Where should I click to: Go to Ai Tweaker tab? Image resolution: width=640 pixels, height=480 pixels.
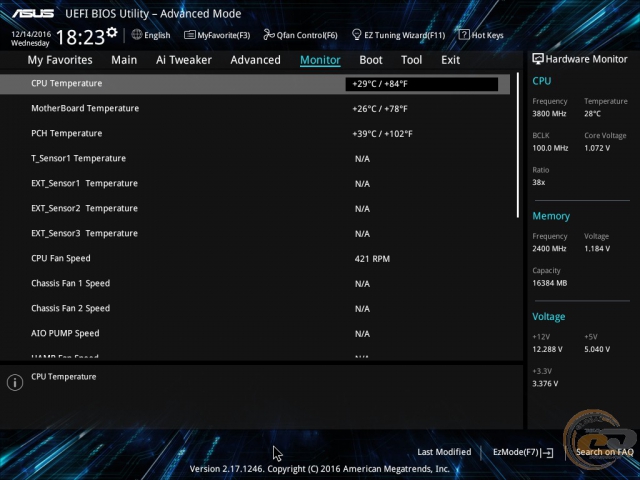click(184, 60)
